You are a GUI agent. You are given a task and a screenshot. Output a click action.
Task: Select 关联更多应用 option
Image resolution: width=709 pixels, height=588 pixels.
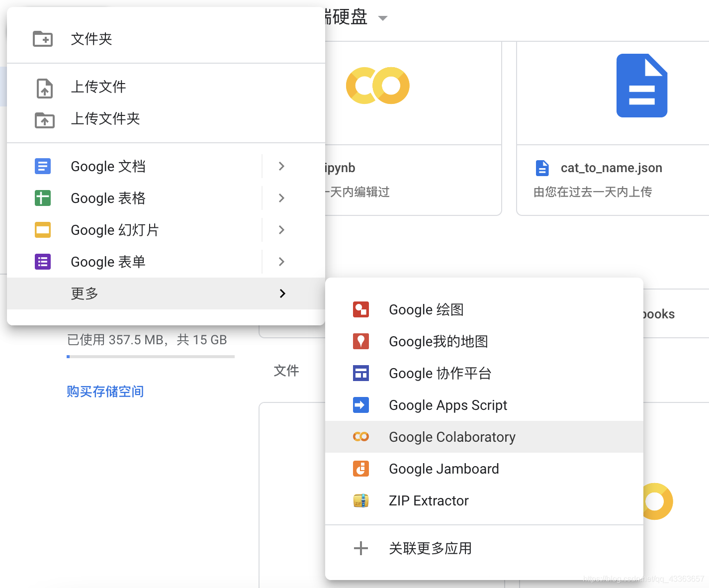484,548
